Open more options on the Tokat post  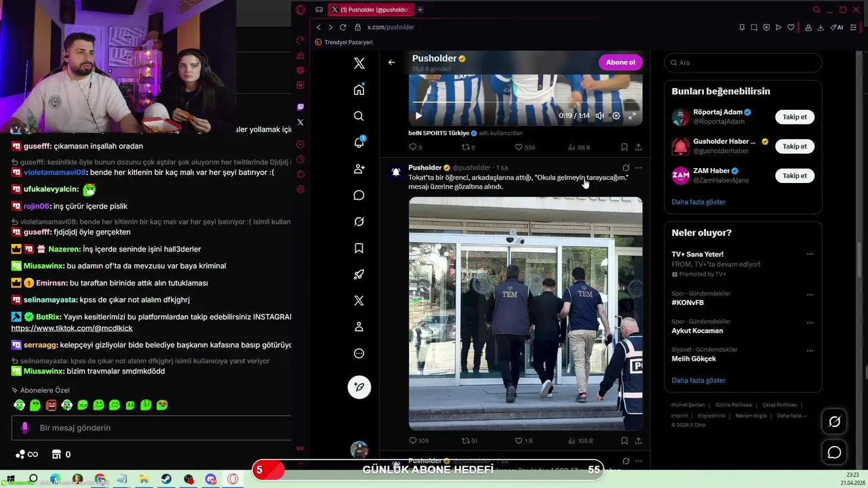(638, 167)
